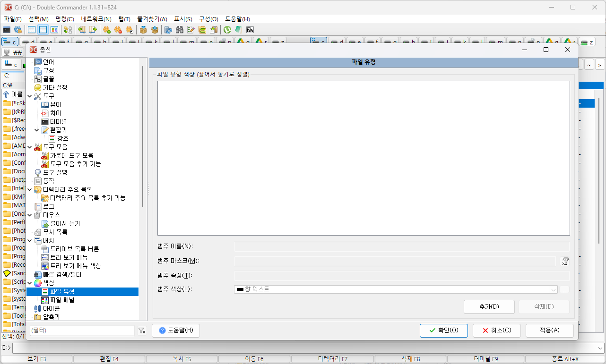This screenshot has height=364, width=606.
Task: Collapse the 배치 tree node
Action: tap(30, 240)
